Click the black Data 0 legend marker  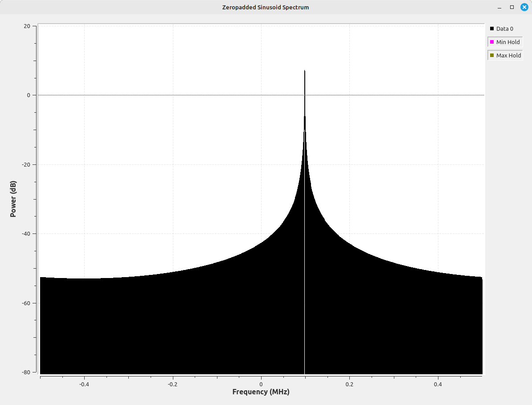(x=492, y=29)
